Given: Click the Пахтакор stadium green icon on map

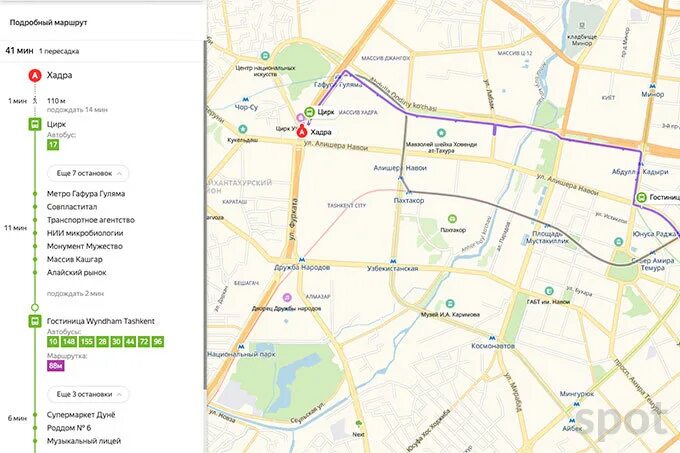Looking at the screenshot, I should point(452,219).
